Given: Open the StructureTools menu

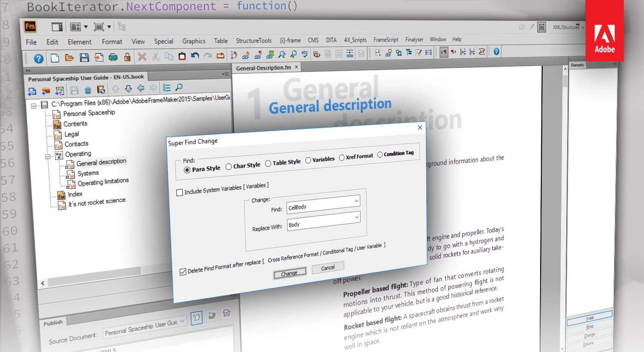Looking at the screenshot, I should 254,41.
